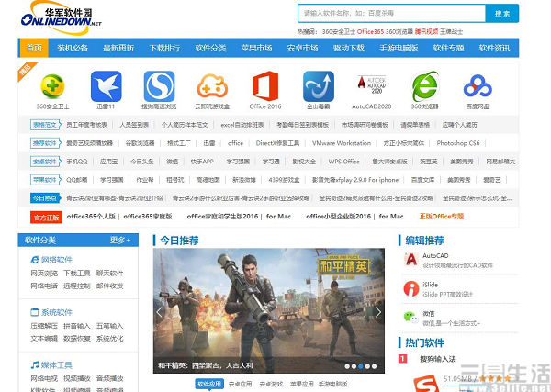Screen dimensions: 551x392
Task: Click the 安卓软件 tag label
Action: (x=45, y=162)
